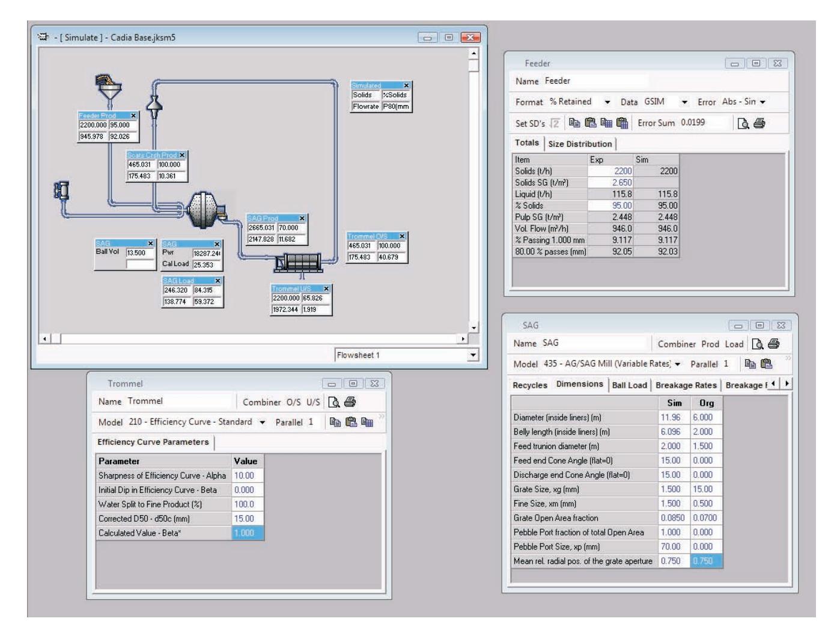Open the Trommel Model dropdown
The width and height of the screenshot is (840, 639).
262,422
